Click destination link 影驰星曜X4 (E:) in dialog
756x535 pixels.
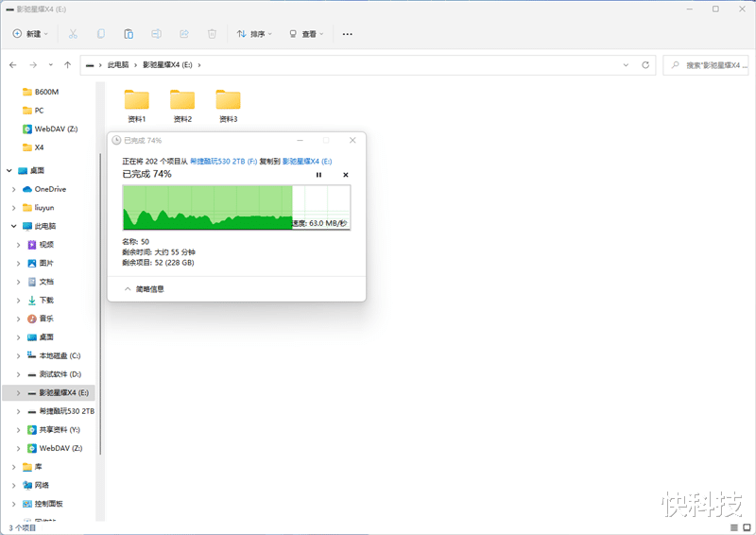(x=307, y=161)
